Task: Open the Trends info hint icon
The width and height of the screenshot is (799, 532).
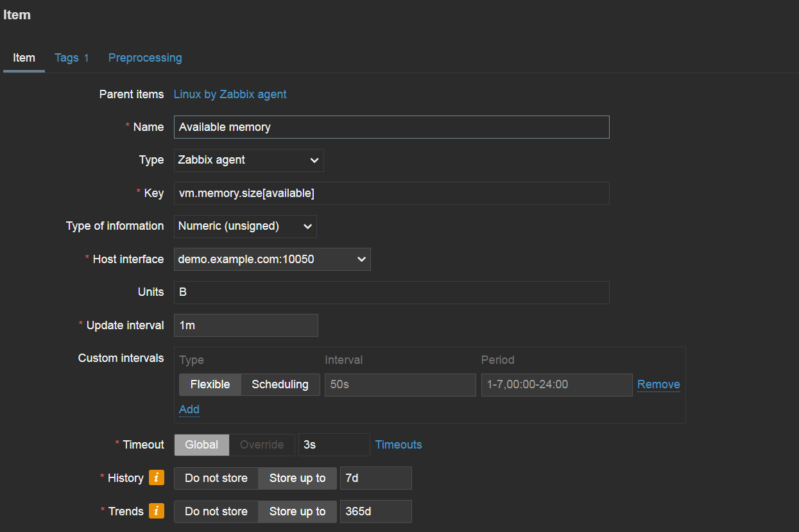Action: 156,511
